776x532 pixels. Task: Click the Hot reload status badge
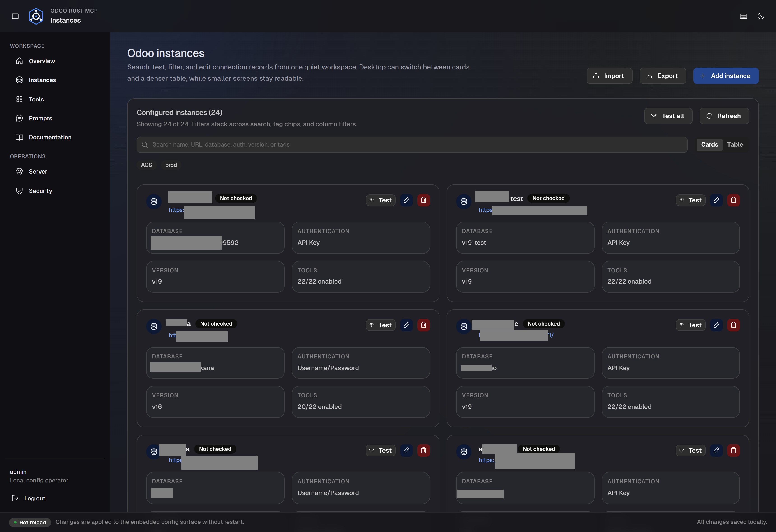click(x=30, y=522)
